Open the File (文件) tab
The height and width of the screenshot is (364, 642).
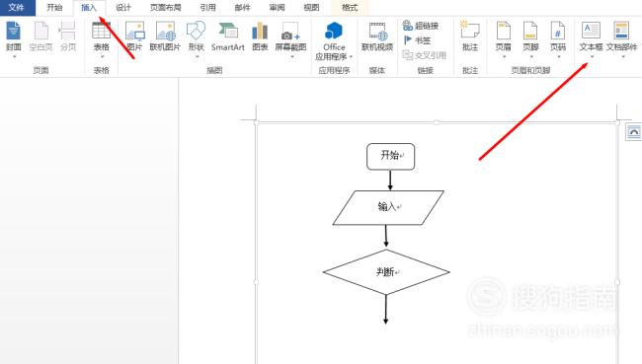point(17,7)
